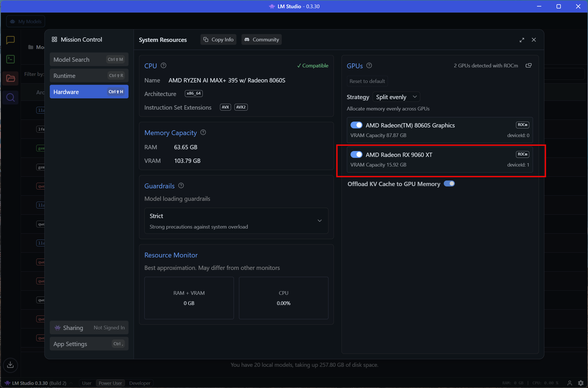This screenshot has height=388, width=588.
Task: Switch to Developer mode in status bar
Action: click(x=140, y=383)
